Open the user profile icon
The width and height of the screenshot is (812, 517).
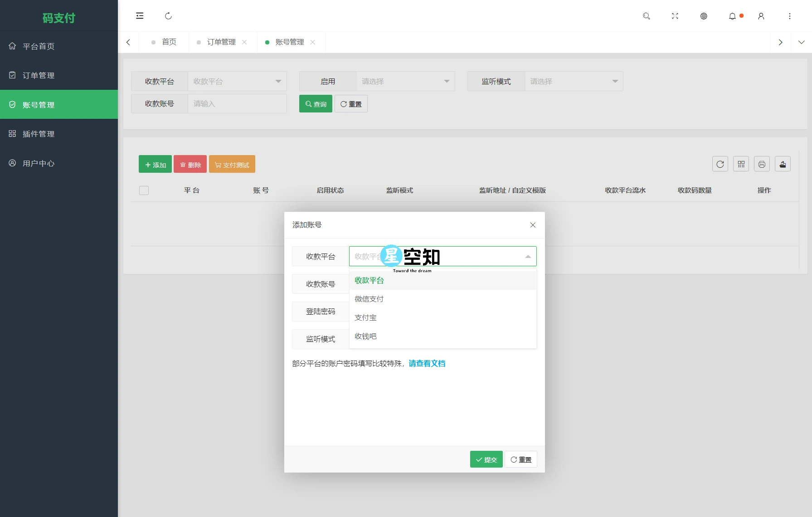pos(761,16)
